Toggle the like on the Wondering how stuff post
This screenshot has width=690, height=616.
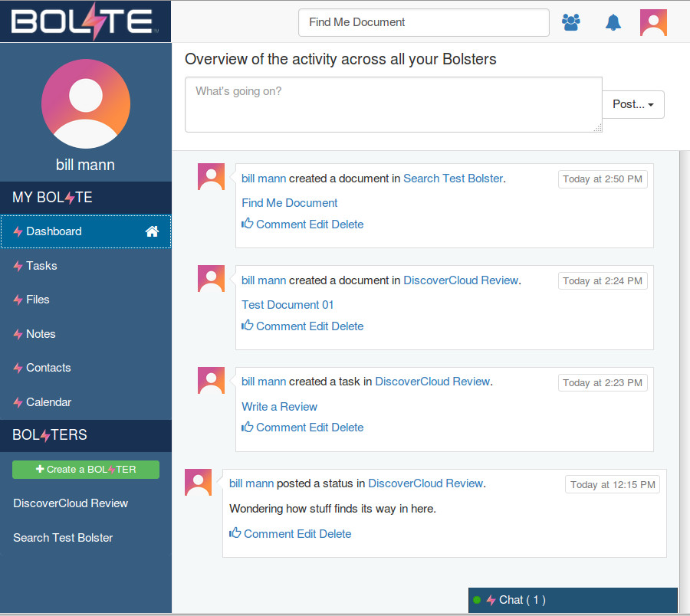click(x=235, y=533)
